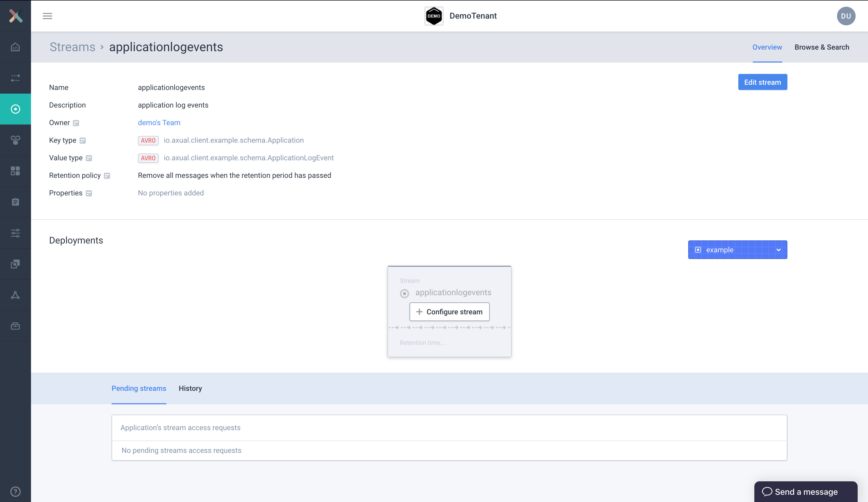
Task: Click the DemoTenant name
Action: tap(473, 16)
